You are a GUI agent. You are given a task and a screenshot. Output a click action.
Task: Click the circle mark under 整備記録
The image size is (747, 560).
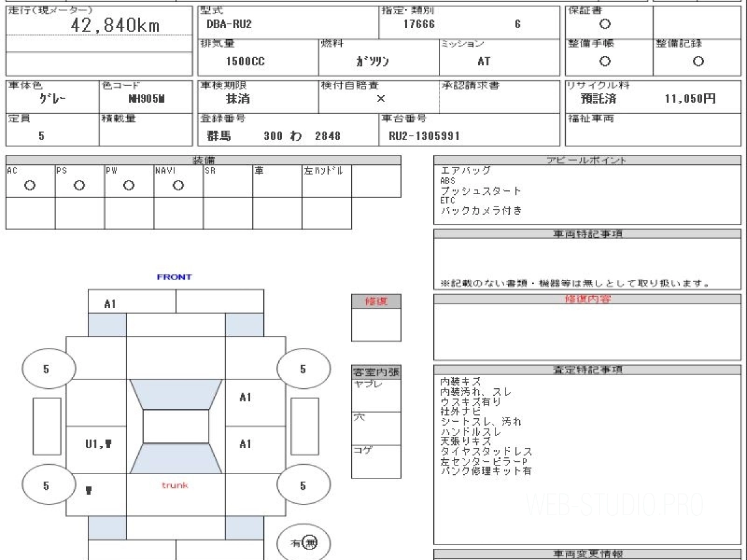coord(698,62)
